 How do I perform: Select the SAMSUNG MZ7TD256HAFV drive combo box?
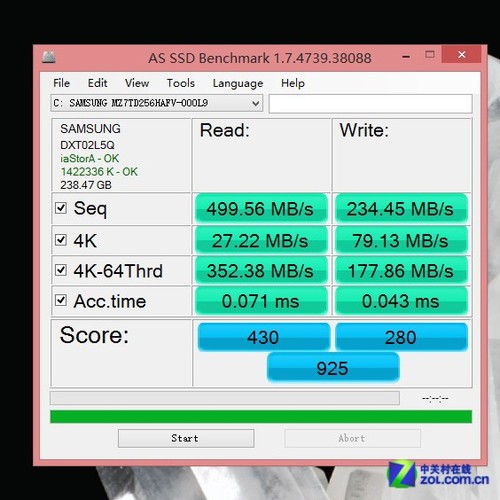click(x=157, y=103)
